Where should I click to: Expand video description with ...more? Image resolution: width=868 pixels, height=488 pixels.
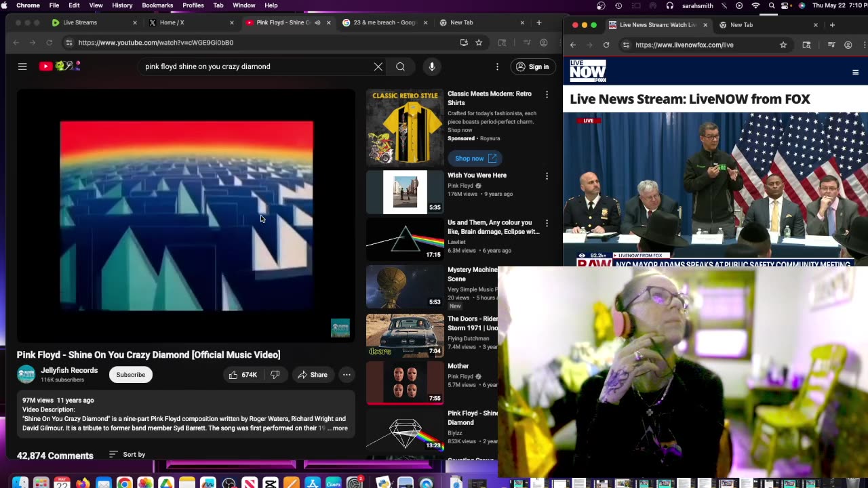point(338,428)
